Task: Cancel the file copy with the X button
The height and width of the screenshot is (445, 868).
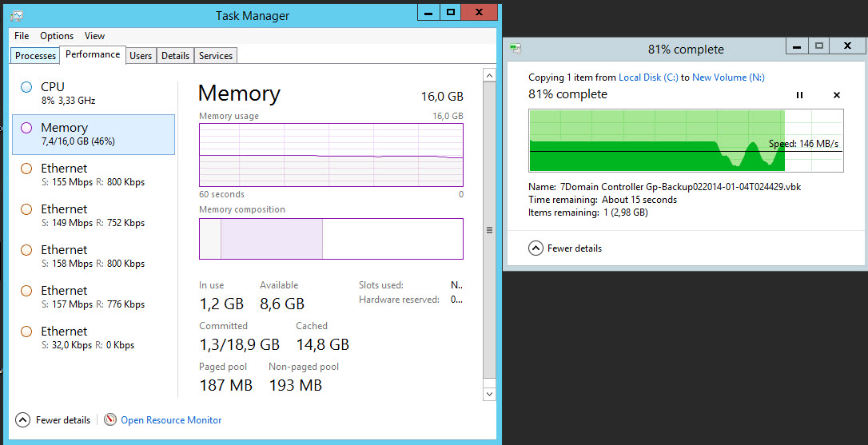Action: [837, 95]
